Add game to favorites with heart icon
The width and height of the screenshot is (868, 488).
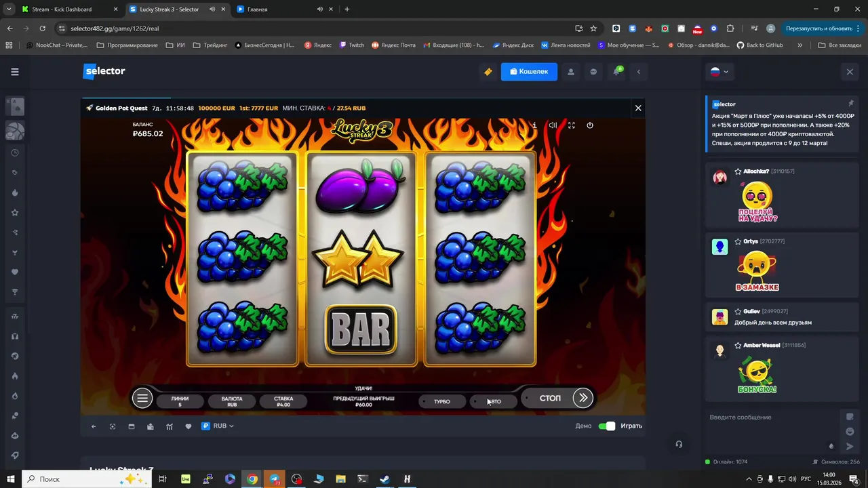click(189, 426)
